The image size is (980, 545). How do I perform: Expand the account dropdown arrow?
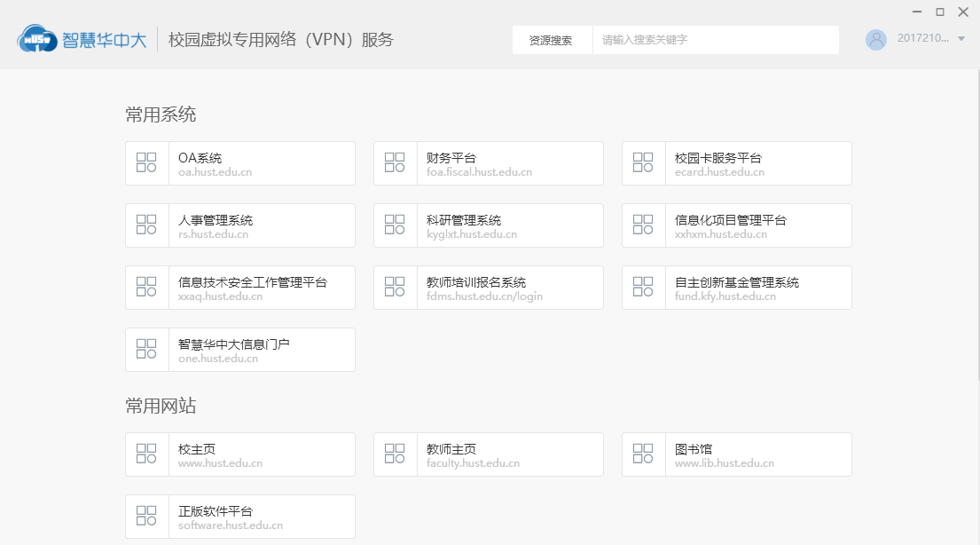[x=961, y=39]
